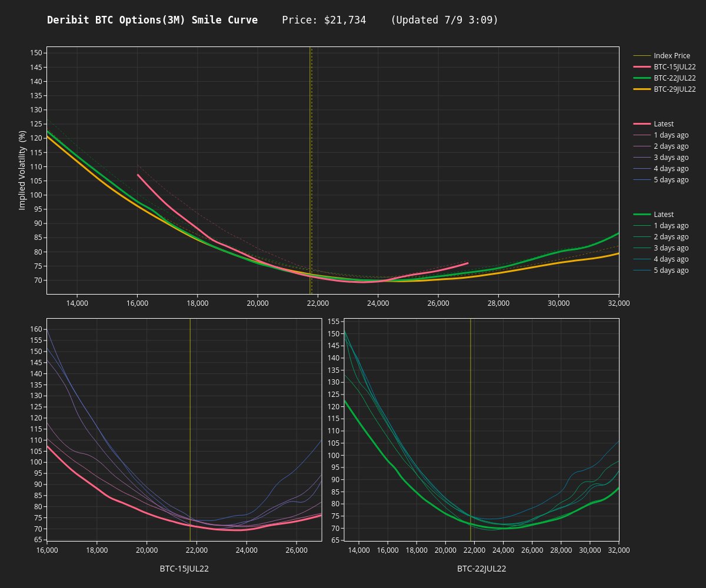This screenshot has height=588, width=706.
Task: Toggle pink-group '1 days ago' legend entry
Action: tap(661, 135)
